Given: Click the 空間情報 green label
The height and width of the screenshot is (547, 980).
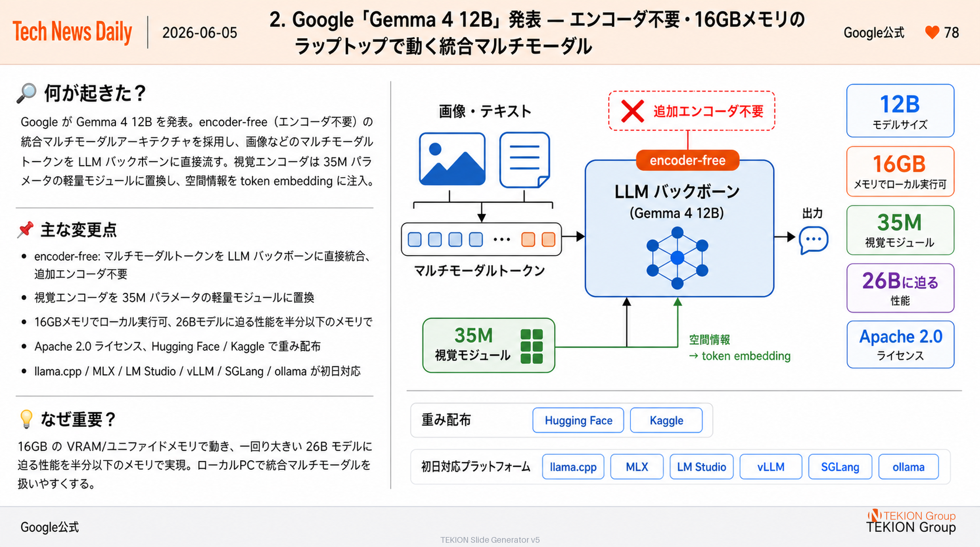Looking at the screenshot, I should 709,340.
